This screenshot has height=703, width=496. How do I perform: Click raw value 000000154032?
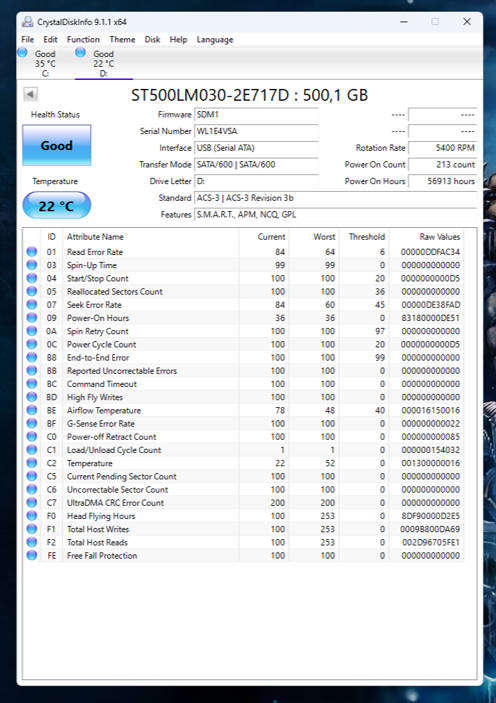431,450
